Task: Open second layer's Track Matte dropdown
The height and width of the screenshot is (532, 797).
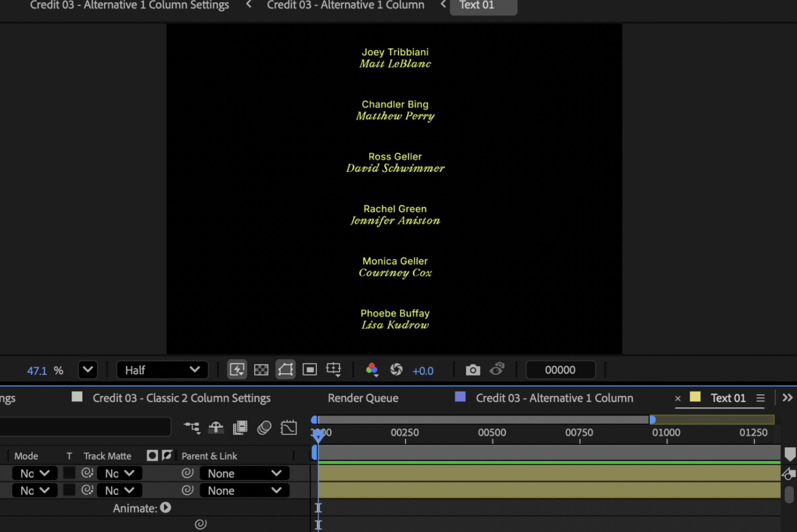Action: click(119, 491)
